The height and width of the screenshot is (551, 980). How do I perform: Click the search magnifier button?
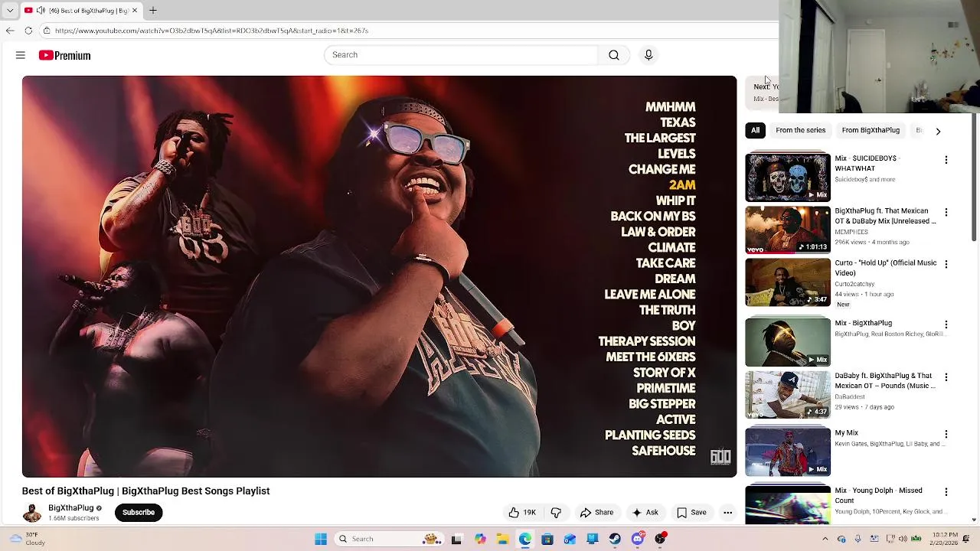pyautogui.click(x=614, y=55)
